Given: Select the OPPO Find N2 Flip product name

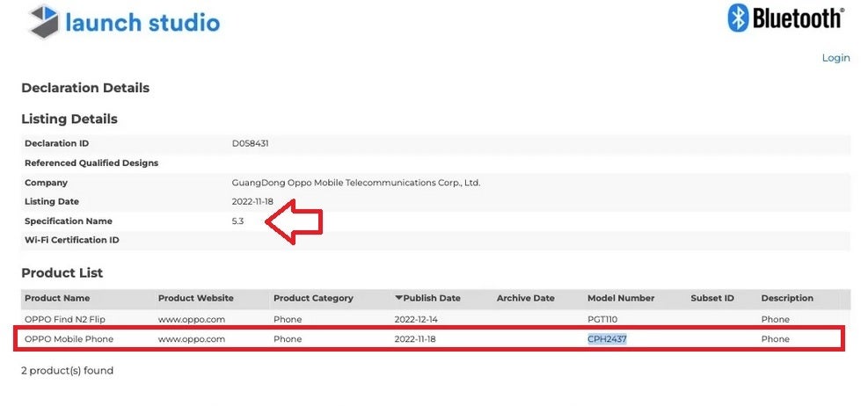Looking at the screenshot, I should 65,319.
